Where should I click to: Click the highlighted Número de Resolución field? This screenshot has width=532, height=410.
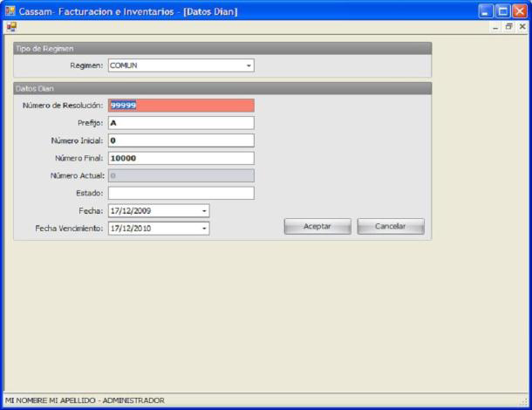[x=181, y=106]
